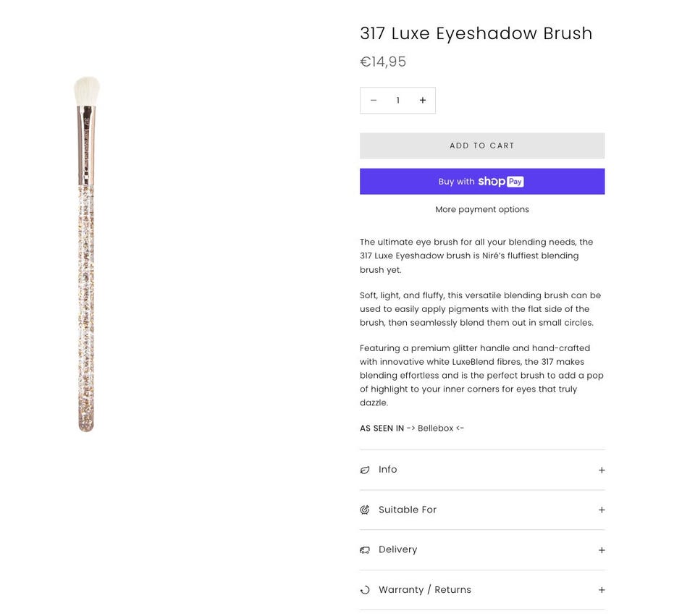Follow the Bellebox link
This screenshot has height=616, width=695.
[x=435, y=429]
